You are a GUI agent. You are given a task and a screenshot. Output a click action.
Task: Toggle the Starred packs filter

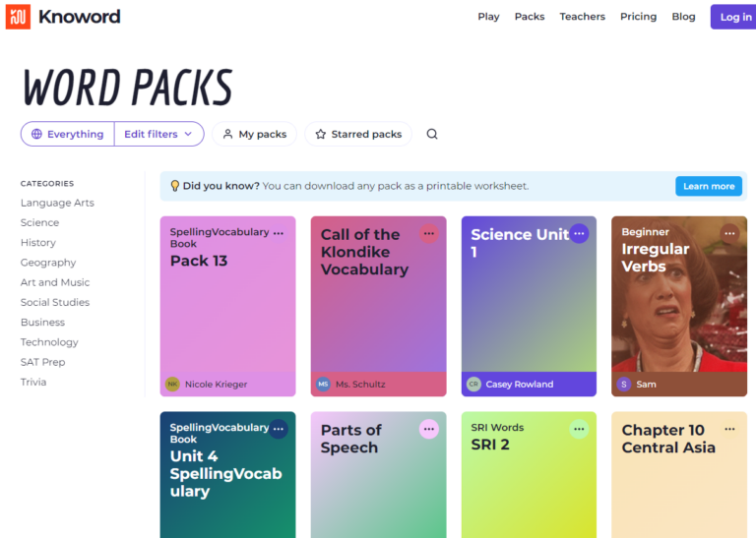point(358,135)
